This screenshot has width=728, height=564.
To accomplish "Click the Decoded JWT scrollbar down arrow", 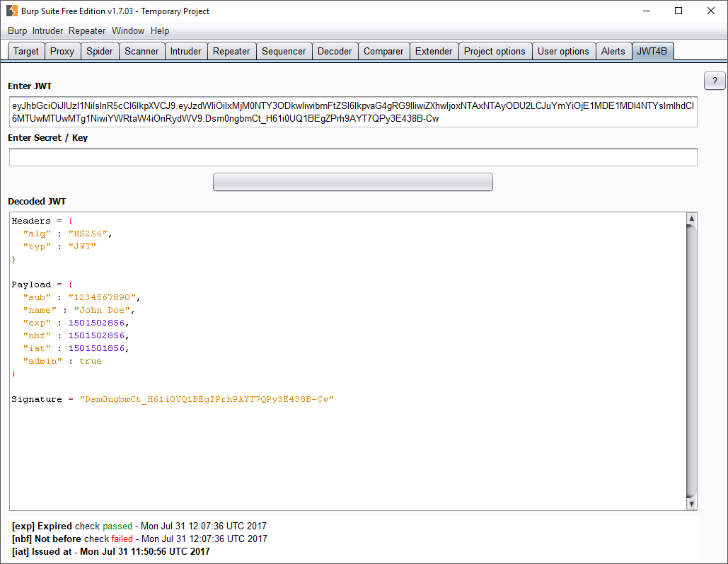I will point(691,504).
